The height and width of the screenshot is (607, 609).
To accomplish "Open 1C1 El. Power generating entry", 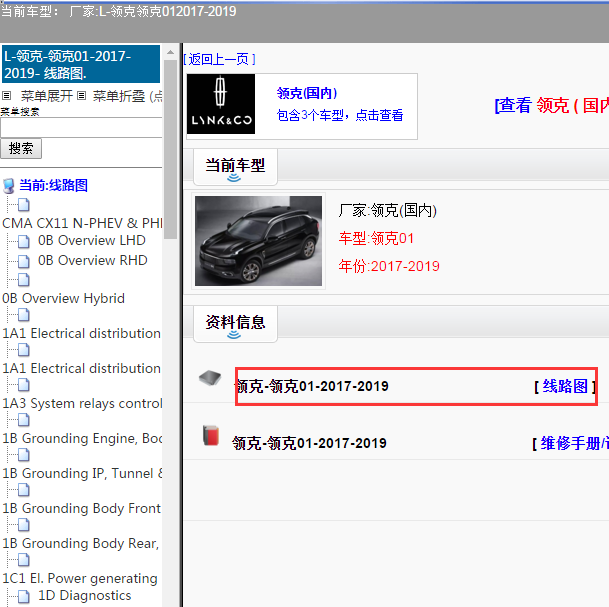I will pyautogui.click(x=80, y=578).
